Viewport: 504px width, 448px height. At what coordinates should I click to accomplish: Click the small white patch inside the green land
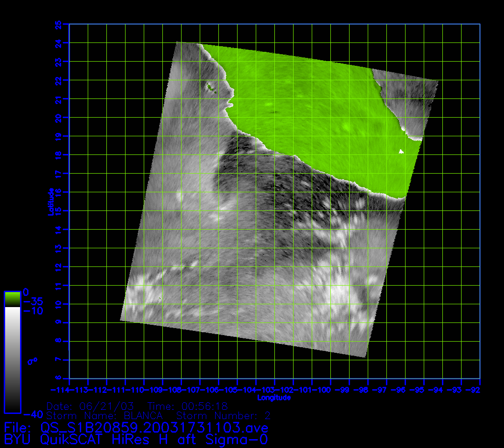pyautogui.click(x=401, y=151)
